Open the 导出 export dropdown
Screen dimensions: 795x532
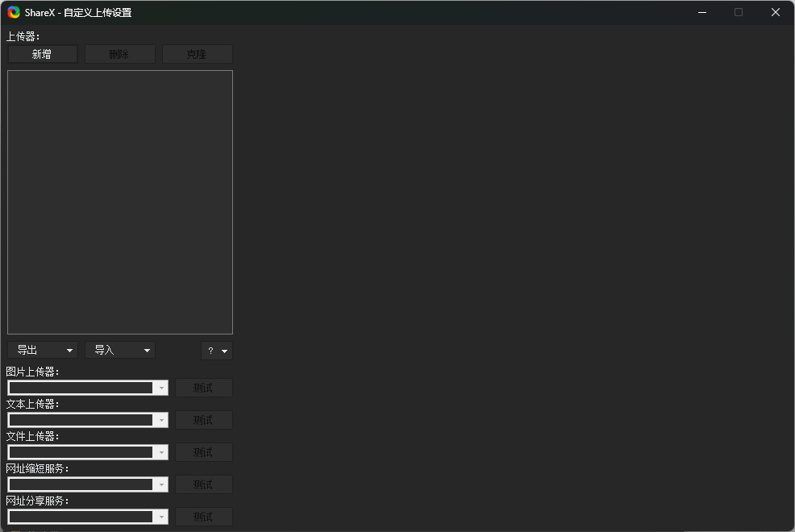coord(43,350)
